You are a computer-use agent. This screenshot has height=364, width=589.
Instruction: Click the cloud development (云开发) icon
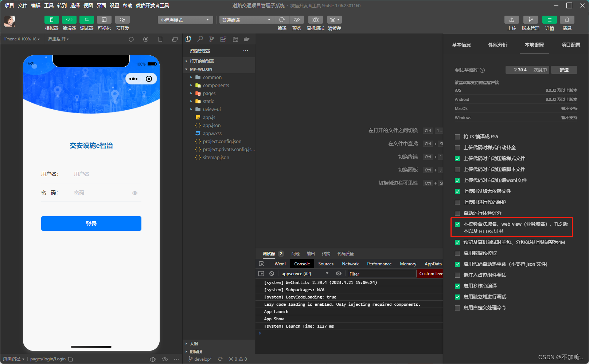tap(122, 20)
